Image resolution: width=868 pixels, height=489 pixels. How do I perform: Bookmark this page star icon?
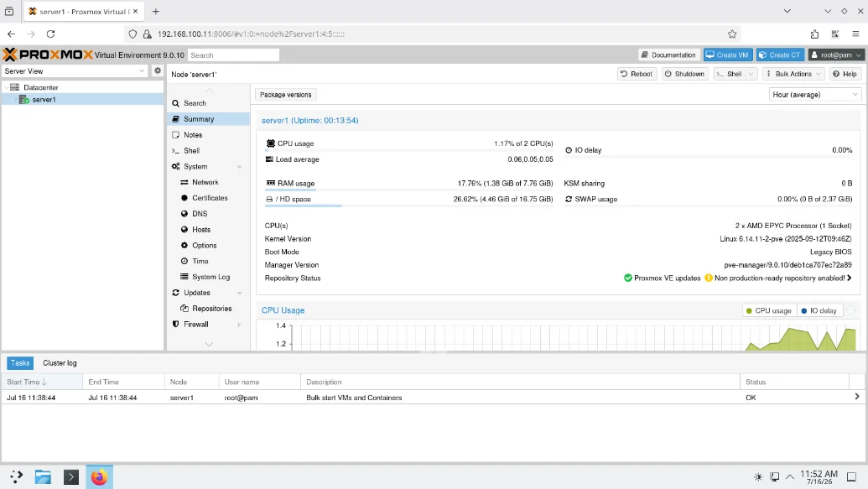(x=732, y=34)
